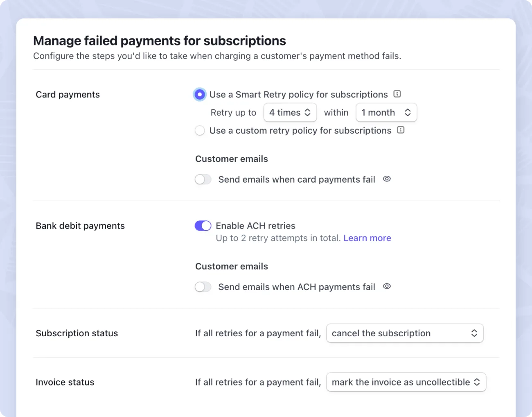This screenshot has height=417, width=532.
Task: Open 'mark the invoice as uncollectible' dropdown
Action: point(406,382)
